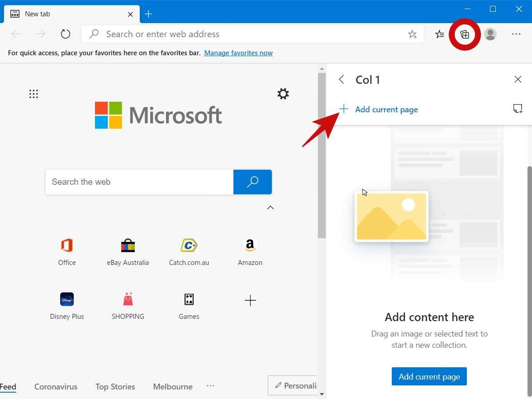Add a note to collection
The width and height of the screenshot is (532, 399).
coord(518,109)
